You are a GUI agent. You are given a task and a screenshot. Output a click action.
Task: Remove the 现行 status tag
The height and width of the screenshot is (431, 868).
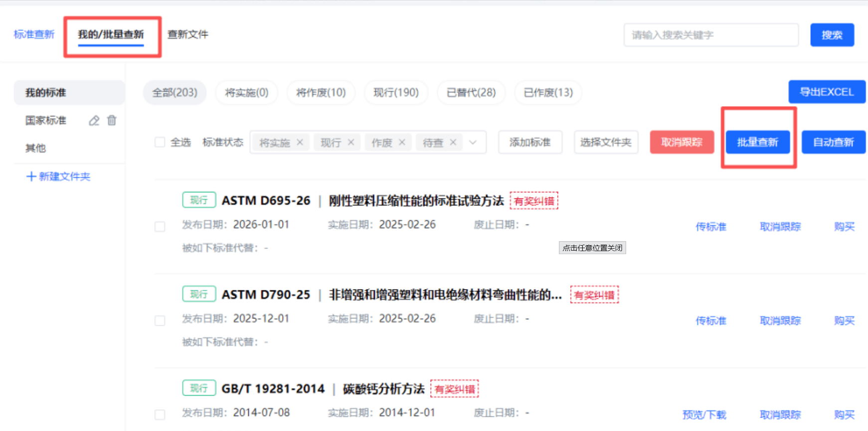tap(351, 143)
